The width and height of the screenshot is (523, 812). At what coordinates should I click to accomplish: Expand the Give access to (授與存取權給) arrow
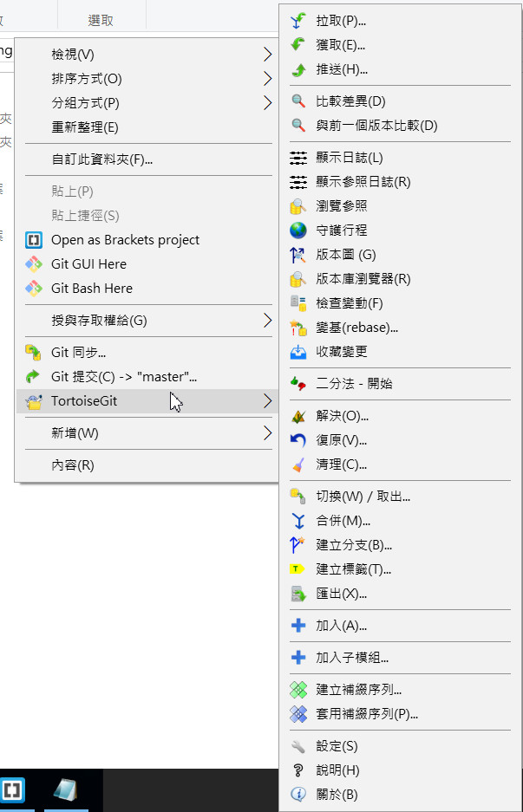267,321
